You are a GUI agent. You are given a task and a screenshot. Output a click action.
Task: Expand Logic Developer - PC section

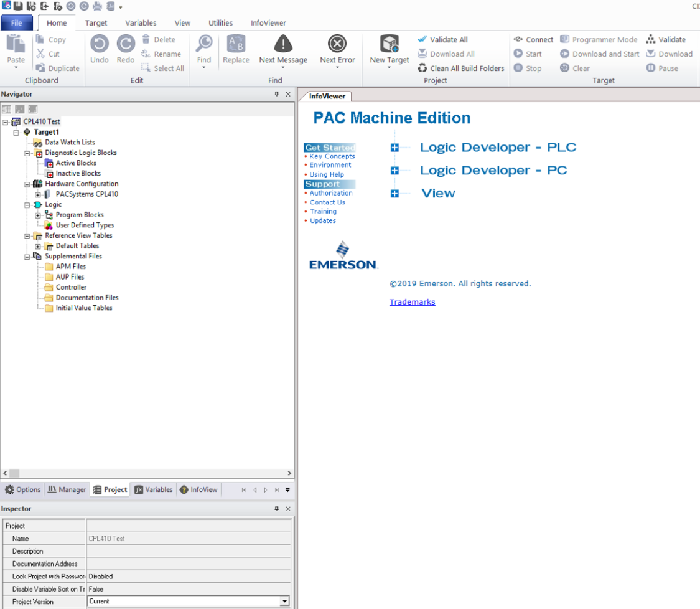click(394, 170)
